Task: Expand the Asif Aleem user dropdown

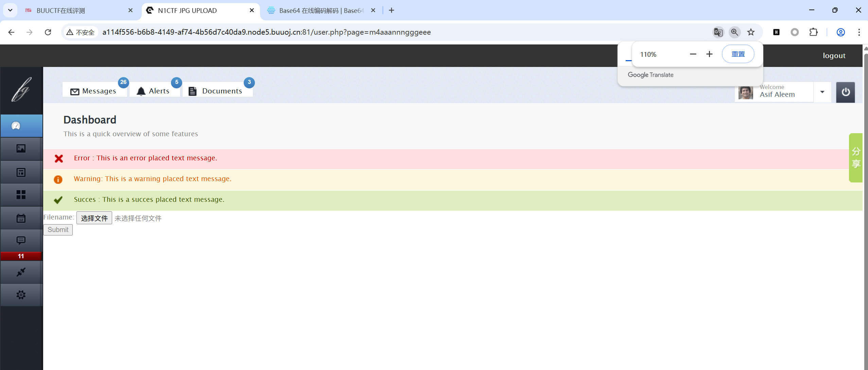Action: point(822,92)
